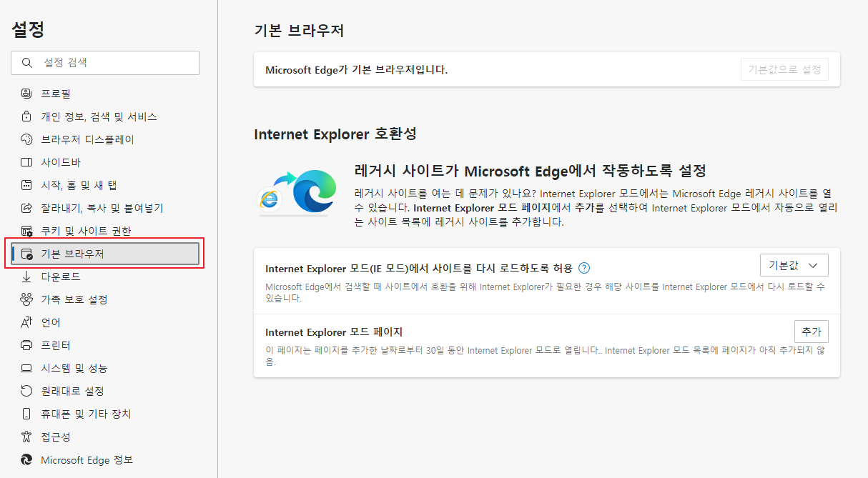Click the 프로필 profile icon in sidebar

tap(27, 94)
